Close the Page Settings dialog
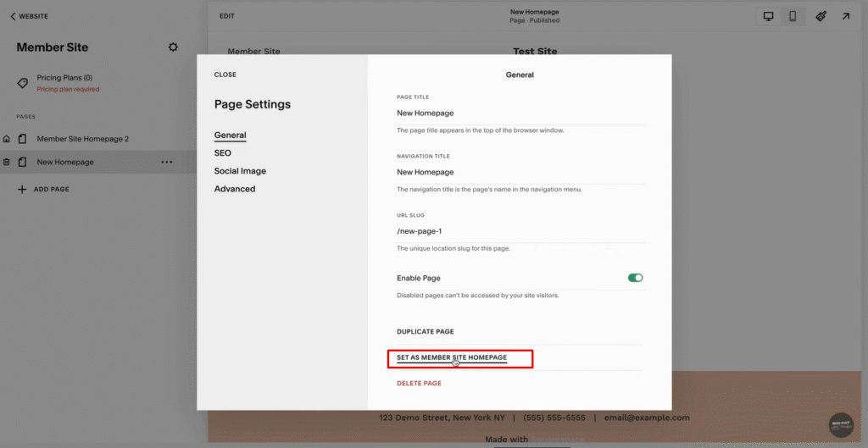 225,75
